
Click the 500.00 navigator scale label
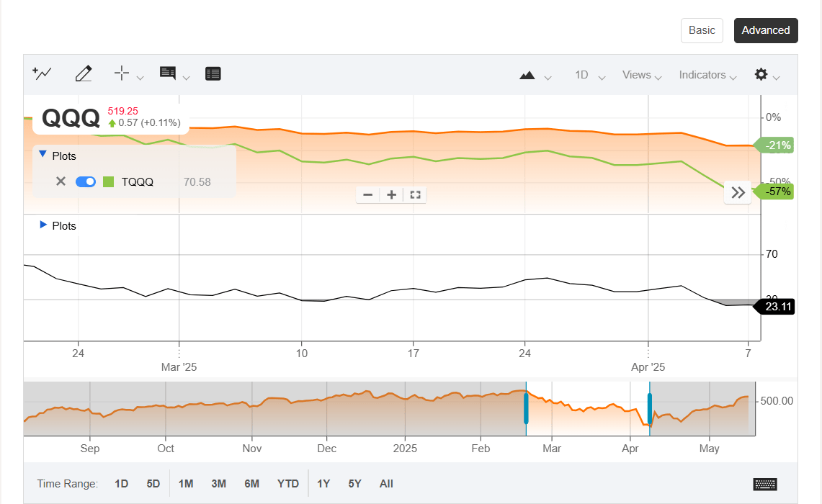pos(777,401)
